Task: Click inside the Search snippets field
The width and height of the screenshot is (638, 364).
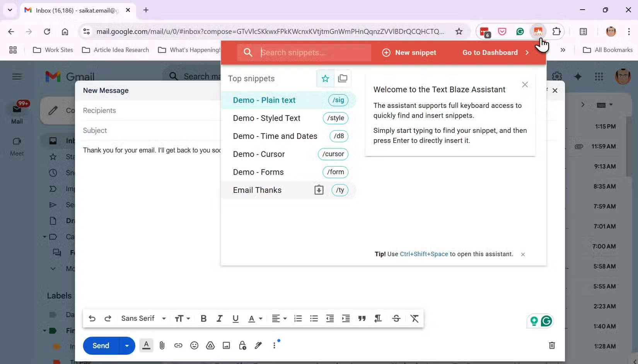Action: 309,53
